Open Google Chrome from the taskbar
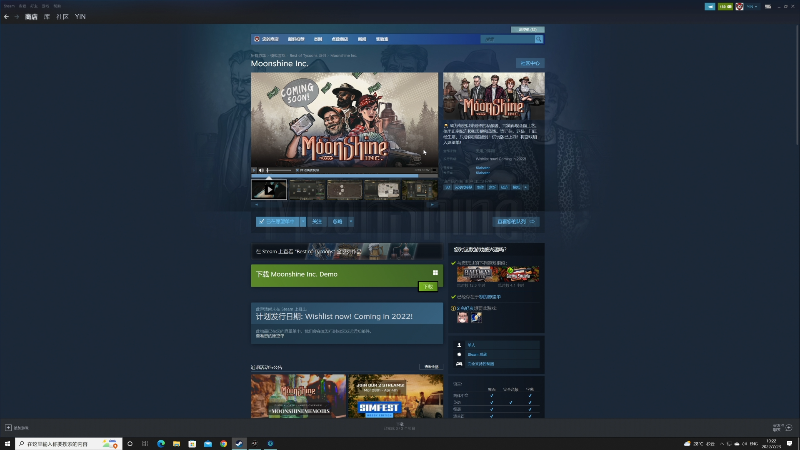 coord(223,444)
